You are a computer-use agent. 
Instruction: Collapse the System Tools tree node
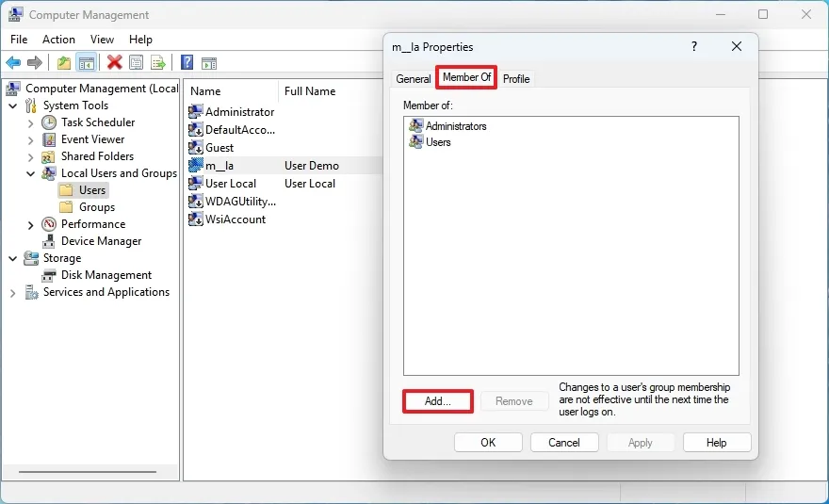[13, 106]
